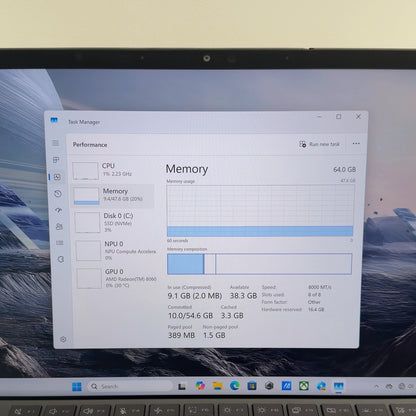The image size is (416, 416).
Task: Open the Startup apps page icon
Action: click(59, 210)
